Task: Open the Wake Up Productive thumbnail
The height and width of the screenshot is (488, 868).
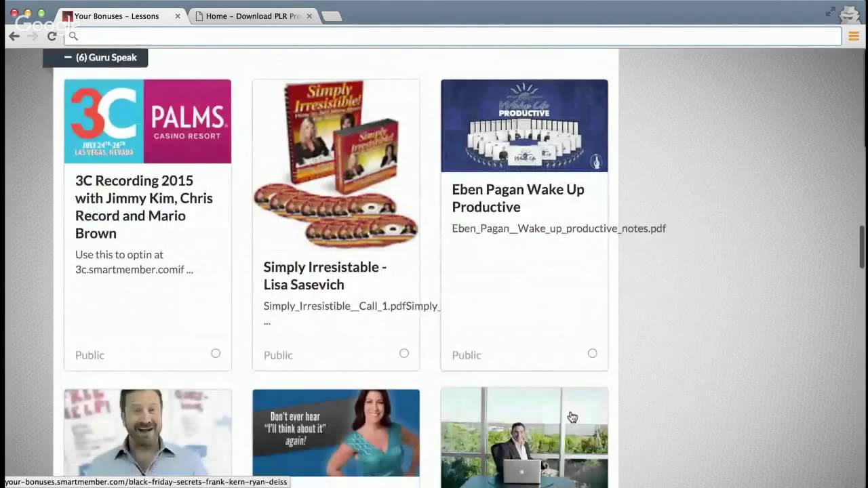Action: (524, 126)
